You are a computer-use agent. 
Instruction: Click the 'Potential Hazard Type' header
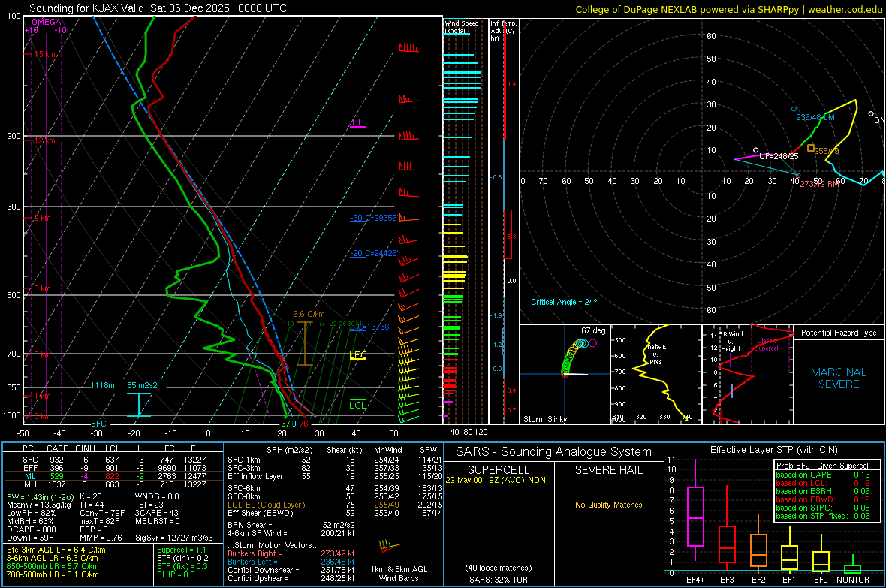point(839,333)
